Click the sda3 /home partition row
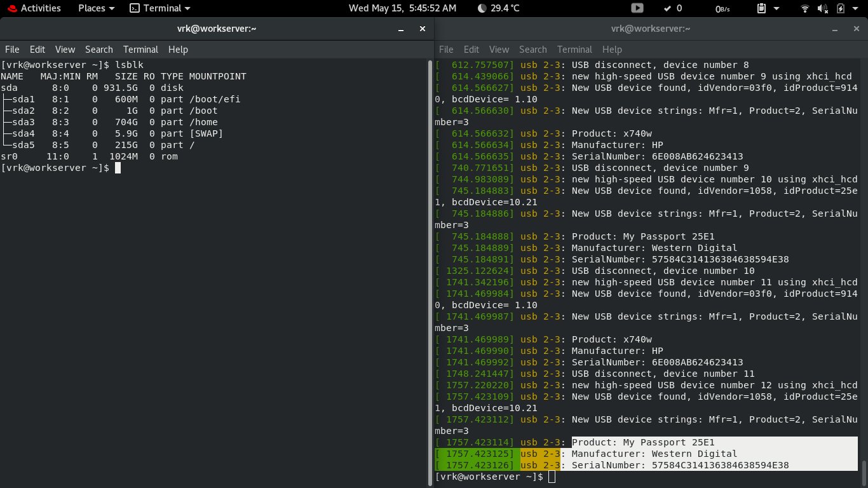Screen dimensions: 868x488 pyautogui.click(x=109, y=122)
